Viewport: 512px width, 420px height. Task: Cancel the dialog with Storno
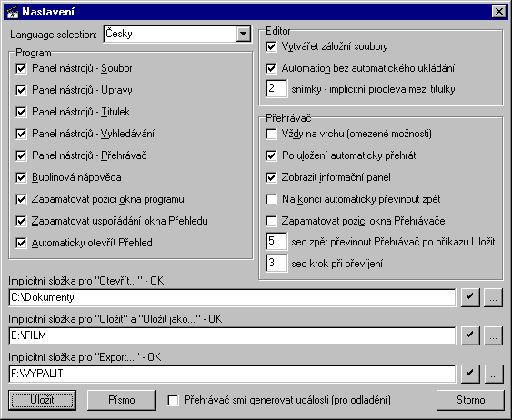[470, 400]
